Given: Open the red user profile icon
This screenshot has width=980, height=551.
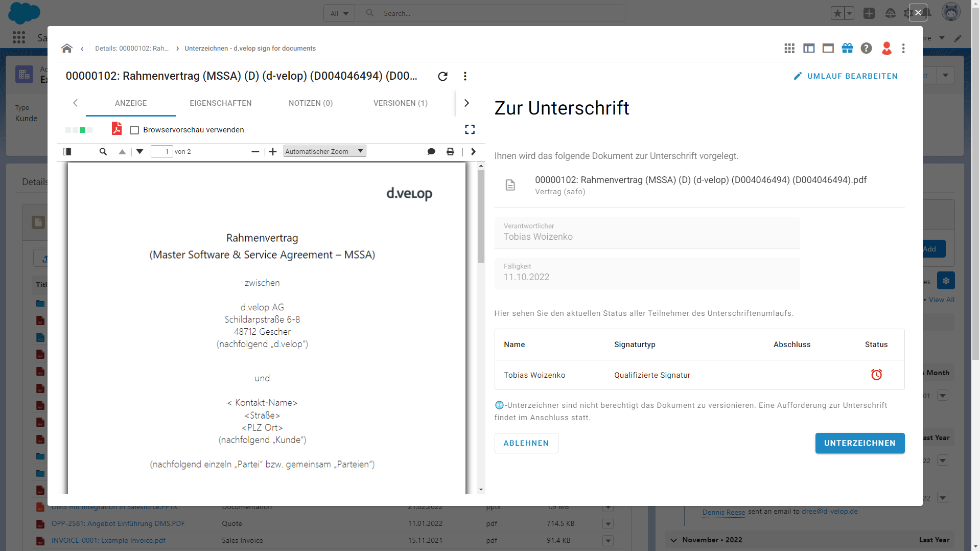Looking at the screenshot, I should [x=886, y=48].
